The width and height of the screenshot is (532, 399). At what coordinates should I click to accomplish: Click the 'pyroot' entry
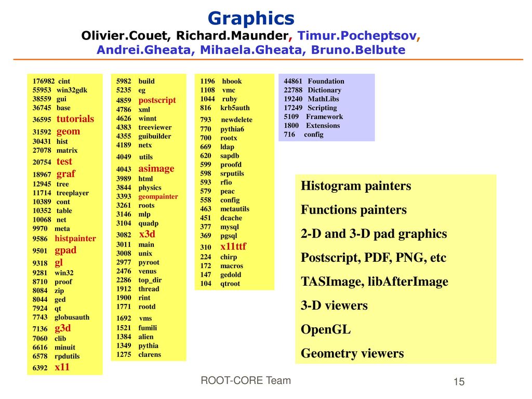149,262
